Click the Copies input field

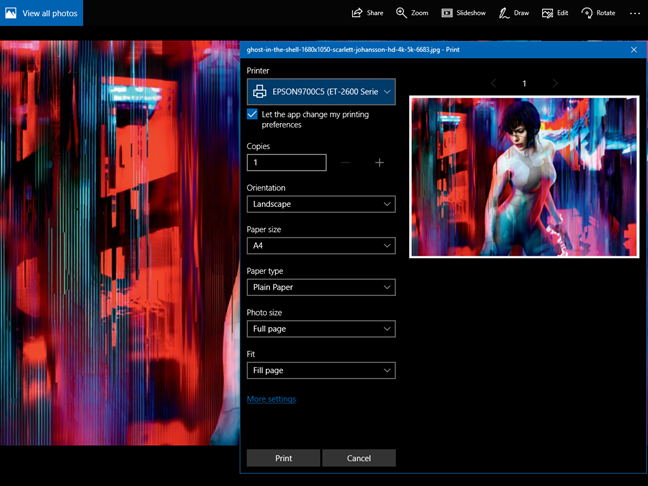click(286, 162)
